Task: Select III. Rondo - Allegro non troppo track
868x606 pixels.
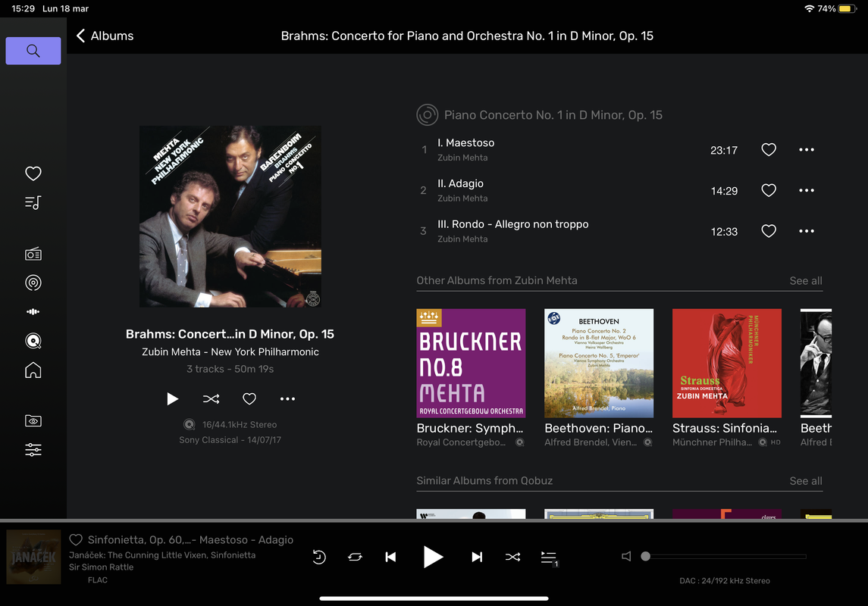Action: (512, 224)
